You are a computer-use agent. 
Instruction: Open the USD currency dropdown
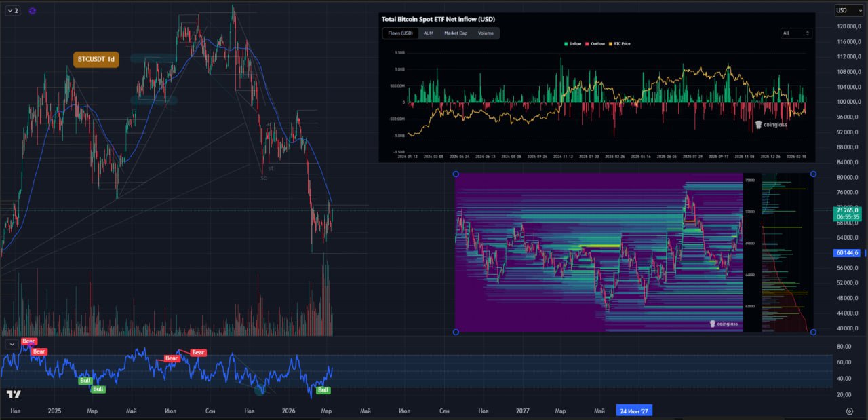click(x=844, y=10)
